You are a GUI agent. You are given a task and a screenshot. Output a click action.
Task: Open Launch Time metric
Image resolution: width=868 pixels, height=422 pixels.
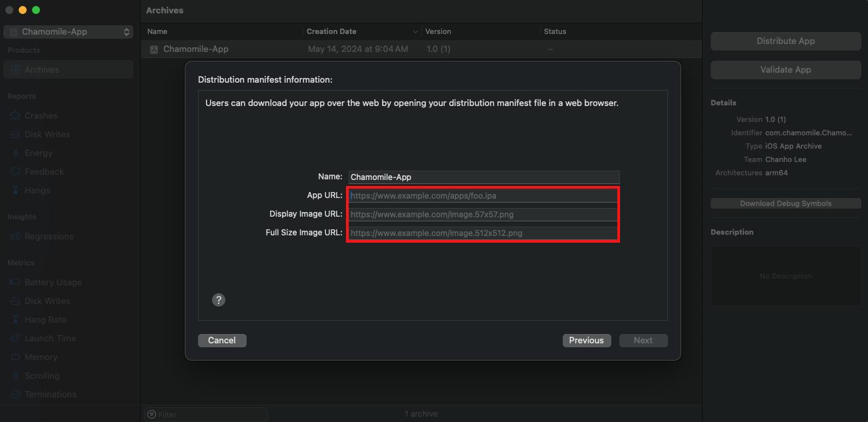(x=50, y=338)
